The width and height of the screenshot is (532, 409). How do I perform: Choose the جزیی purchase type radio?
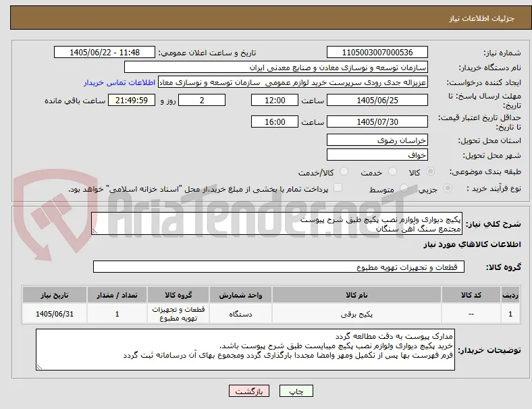coord(448,188)
